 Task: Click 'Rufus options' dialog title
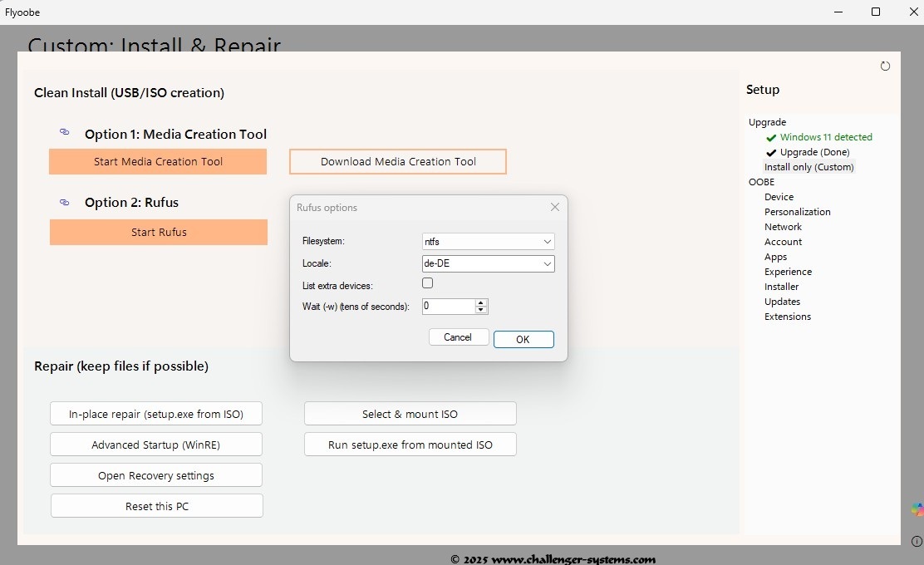327,208
